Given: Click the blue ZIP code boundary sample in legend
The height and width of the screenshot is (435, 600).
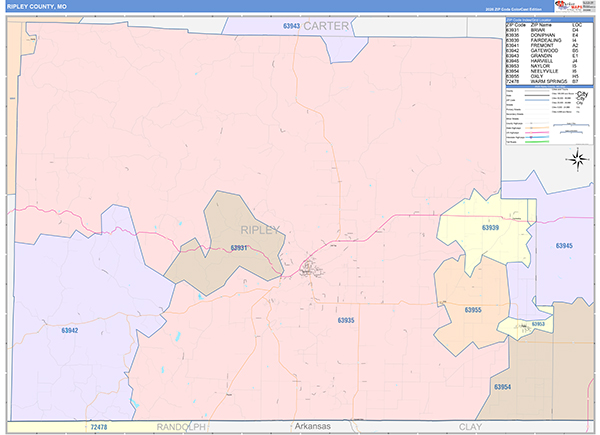Looking at the screenshot, I should point(537,100).
